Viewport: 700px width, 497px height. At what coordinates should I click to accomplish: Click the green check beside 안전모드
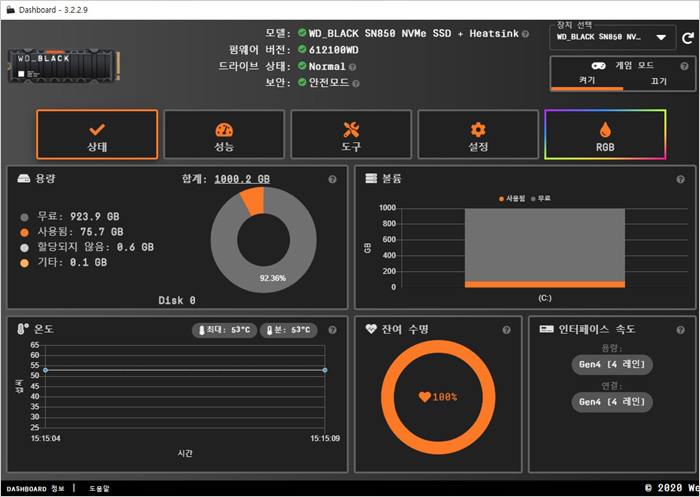(302, 82)
